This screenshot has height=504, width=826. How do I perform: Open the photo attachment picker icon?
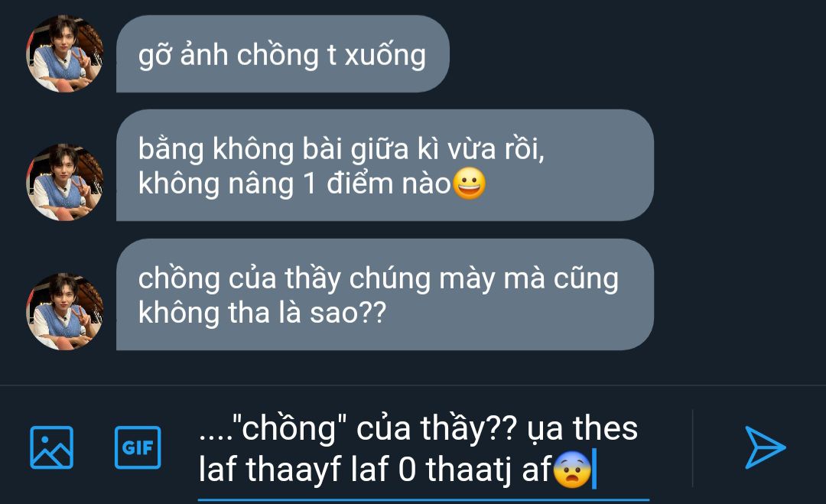(52, 447)
